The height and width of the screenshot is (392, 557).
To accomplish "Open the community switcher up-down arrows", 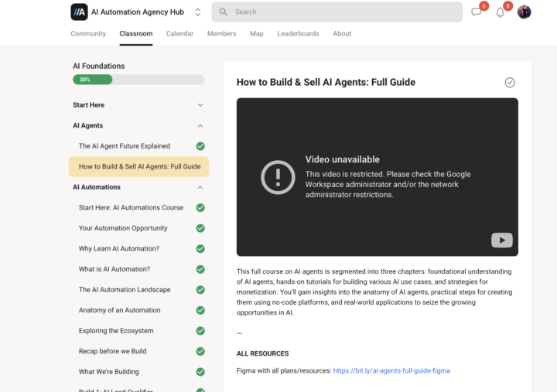I will (x=198, y=12).
